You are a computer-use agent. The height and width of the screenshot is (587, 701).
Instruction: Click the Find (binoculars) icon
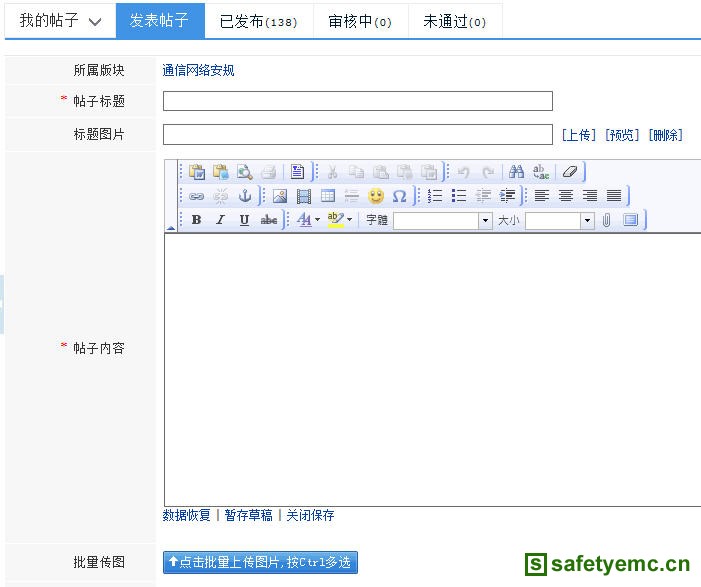tap(516, 172)
